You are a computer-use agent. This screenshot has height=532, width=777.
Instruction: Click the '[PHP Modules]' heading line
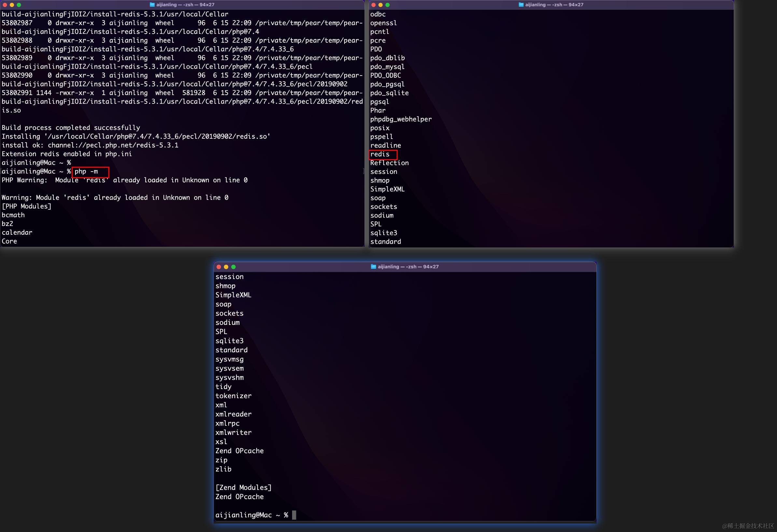tap(27, 206)
